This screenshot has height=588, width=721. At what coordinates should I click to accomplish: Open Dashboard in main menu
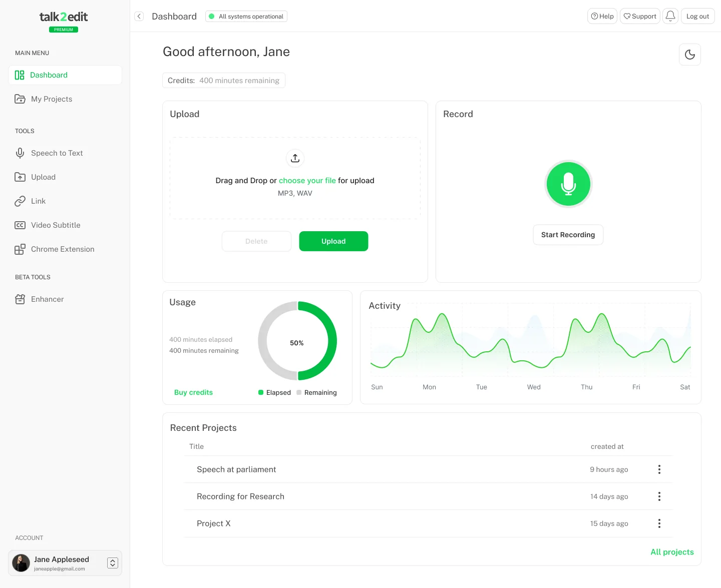pos(65,75)
